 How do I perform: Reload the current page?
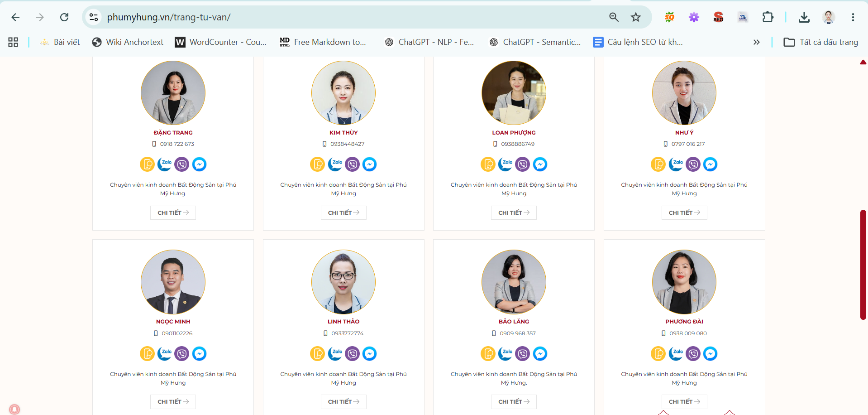(64, 17)
